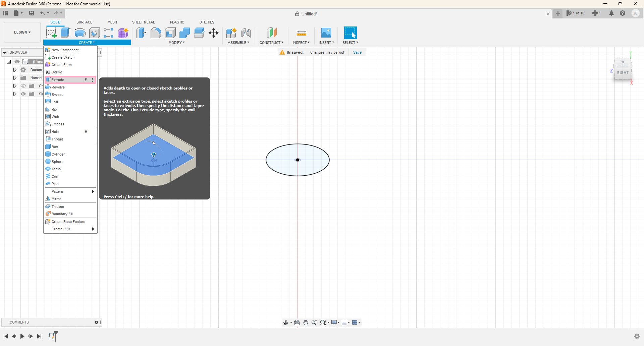The height and width of the screenshot is (346, 644).
Task: Open the DESIGN workspace dropdown
Action: [22, 32]
